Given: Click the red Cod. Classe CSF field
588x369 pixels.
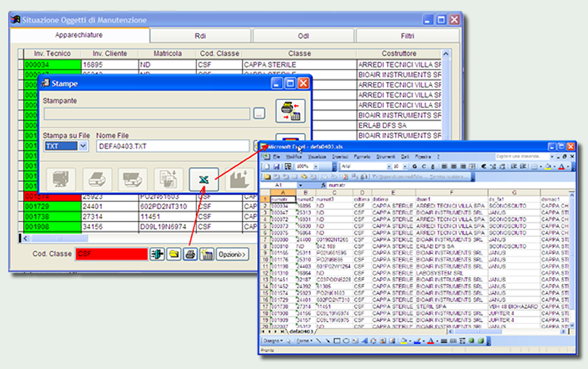Looking at the screenshot, I should 111,254.
